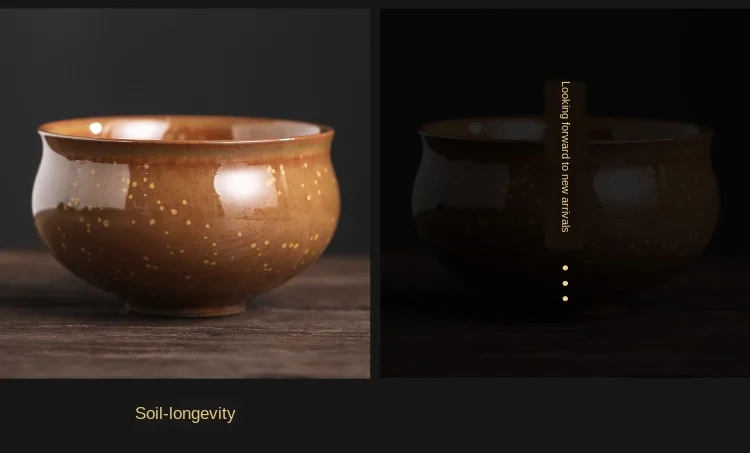
Task: Click the large reflection on the bowl's right side
Action: point(245,187)
